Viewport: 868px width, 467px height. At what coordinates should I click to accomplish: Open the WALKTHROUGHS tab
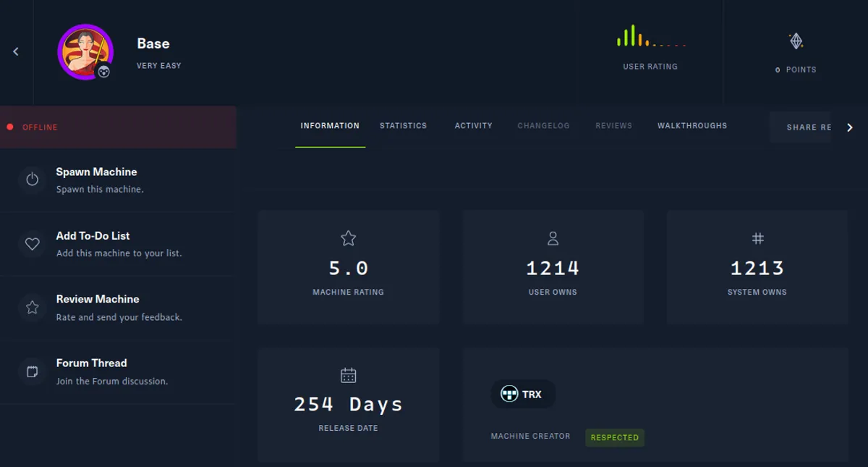pos(692,125)
